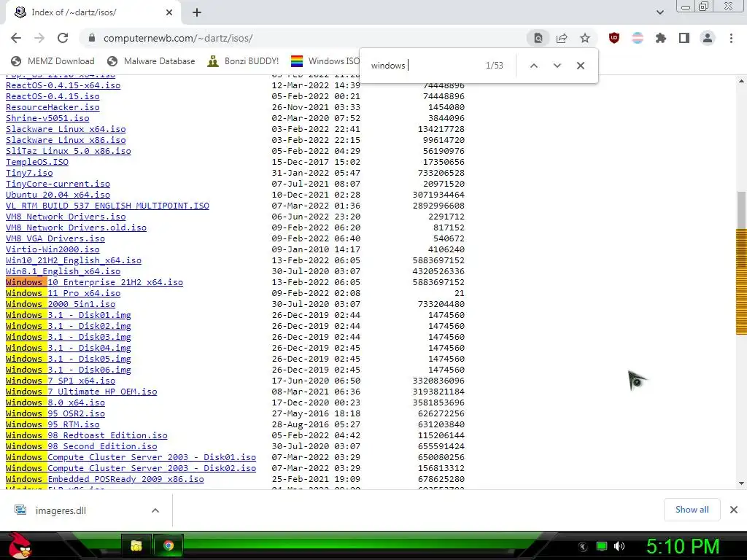Open the tab search dropdown chevron
Image resolution: width=747 pixels, height=560 pixels.
[659, 12]
